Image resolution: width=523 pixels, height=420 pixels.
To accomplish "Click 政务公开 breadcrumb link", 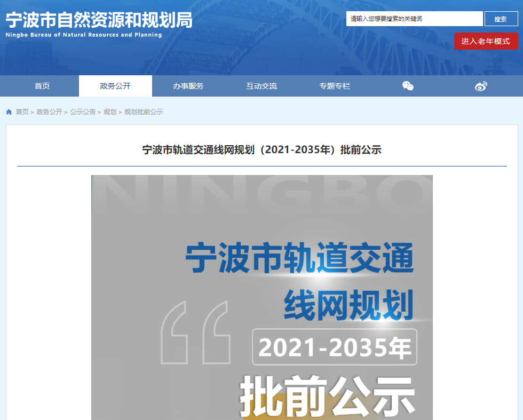I will (49, 112).
